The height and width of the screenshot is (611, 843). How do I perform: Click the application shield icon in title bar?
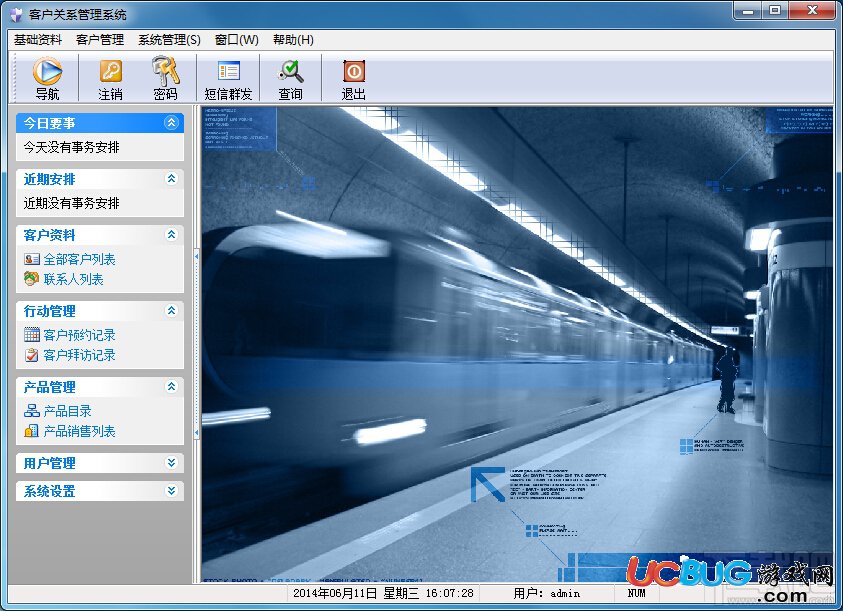click(x=16, y=14)
